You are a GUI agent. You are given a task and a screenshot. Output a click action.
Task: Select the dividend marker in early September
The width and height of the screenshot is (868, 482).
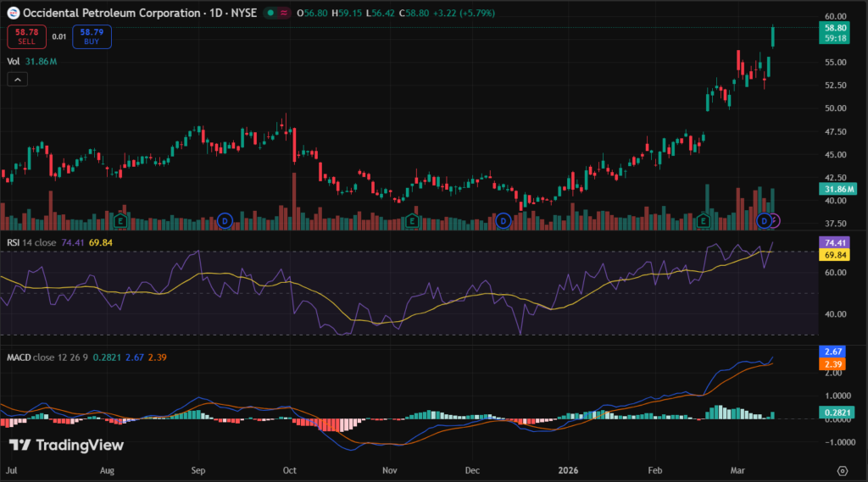click(x=225, y=221)
